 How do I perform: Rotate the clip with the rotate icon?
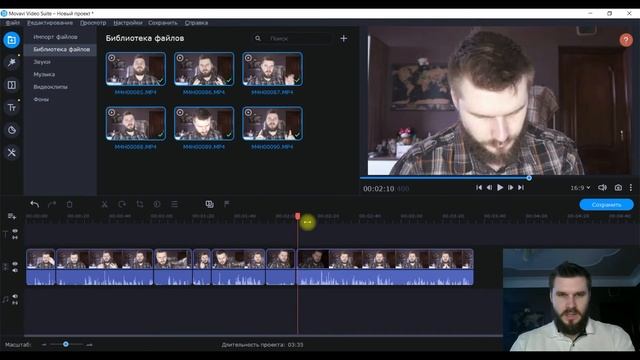point(122,204)
